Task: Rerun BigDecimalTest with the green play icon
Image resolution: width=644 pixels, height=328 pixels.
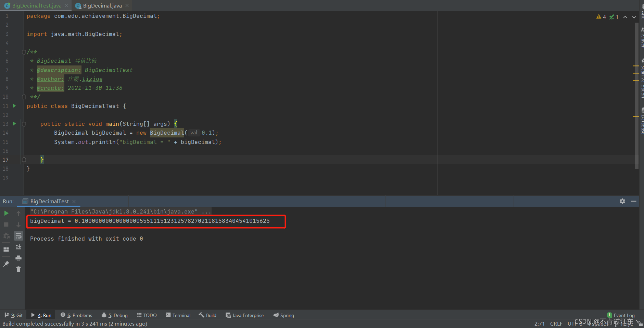Action: [x=6, y=213]
